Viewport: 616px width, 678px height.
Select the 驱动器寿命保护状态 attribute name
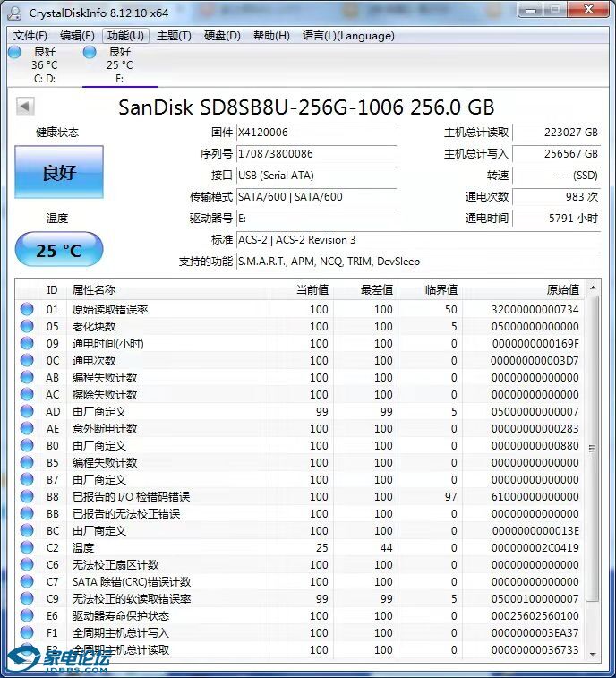pyautogui.click(x=121, y=615)
